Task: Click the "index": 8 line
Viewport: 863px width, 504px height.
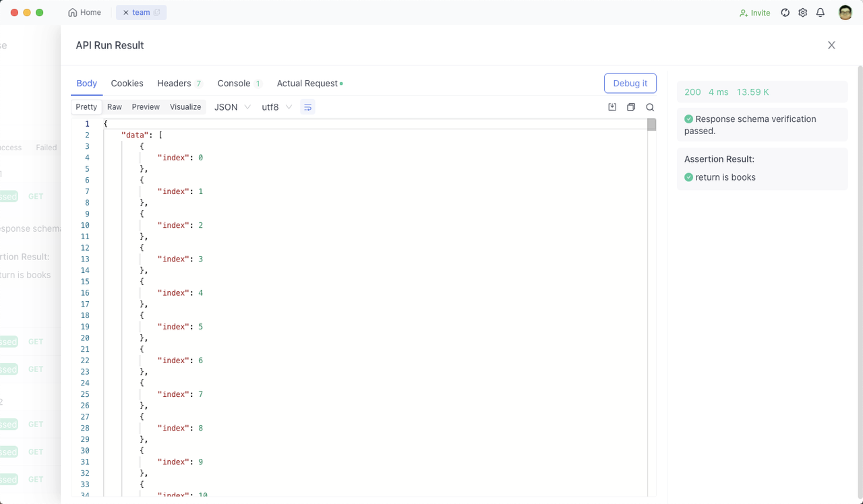Action: click(180, 428)
